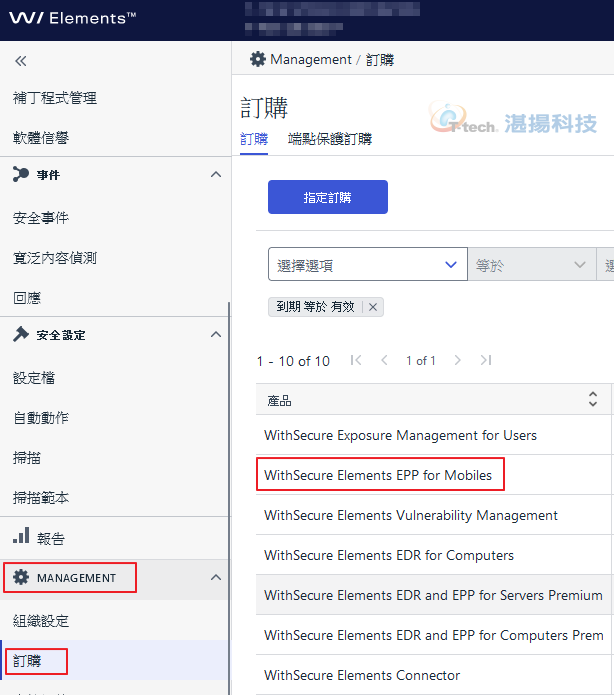Click the breadcrumb Management gear icon

(258, 59)
